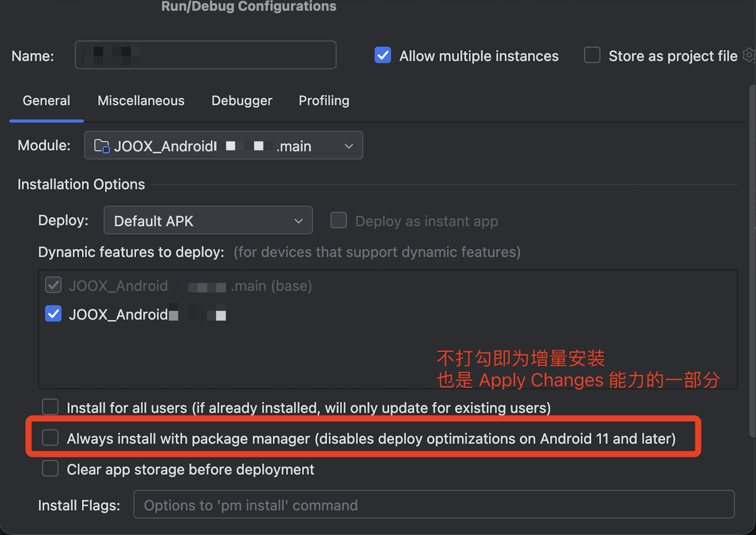Viewport: 756px width, 535px height.
Task: Click the Name input field
Action: [206, 55]
